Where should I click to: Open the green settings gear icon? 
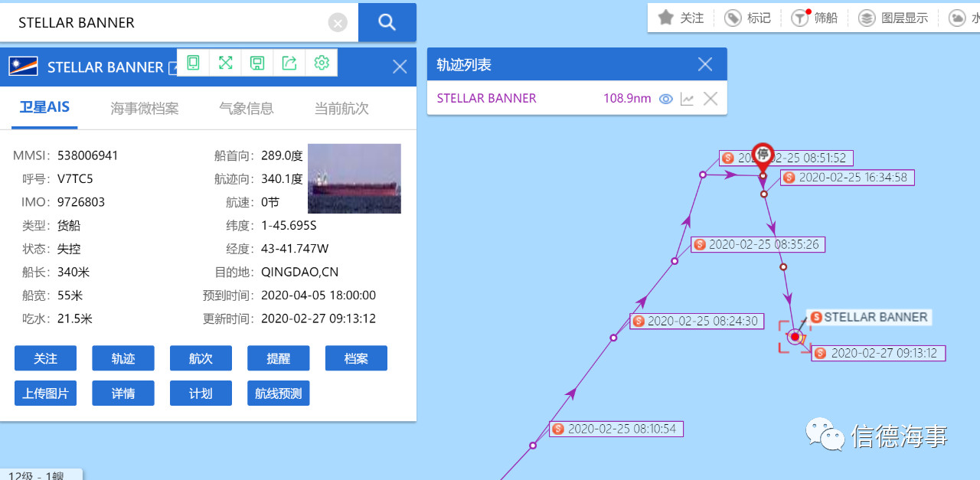tap(322, 63)
